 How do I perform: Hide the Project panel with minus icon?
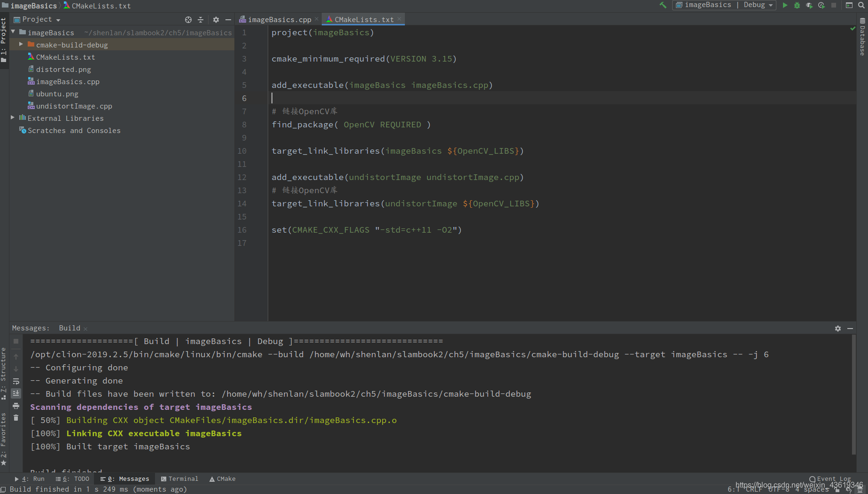(x=228, y=20)
